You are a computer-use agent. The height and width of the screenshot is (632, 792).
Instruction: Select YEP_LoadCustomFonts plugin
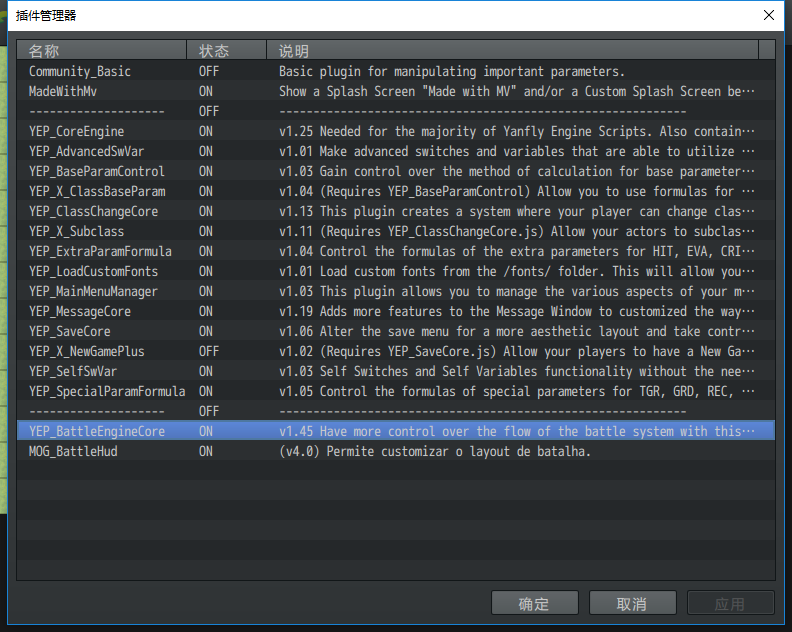tap(395, 271)
